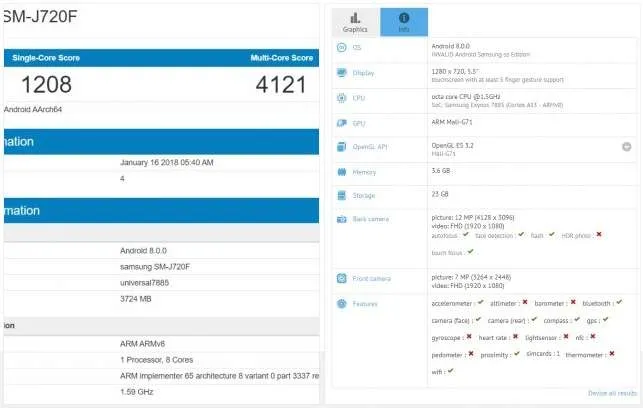Click the Memory icon
The image size is (643, 408).
(342, 172)
